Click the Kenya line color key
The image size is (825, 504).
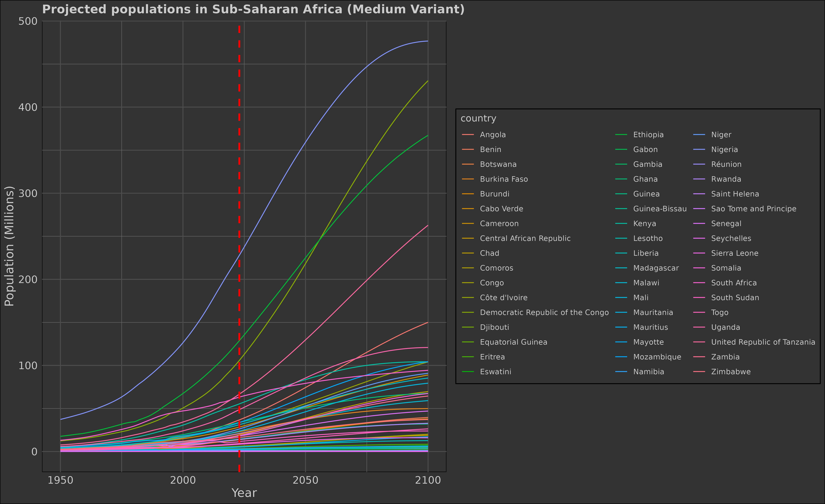(x=621, y=224)
